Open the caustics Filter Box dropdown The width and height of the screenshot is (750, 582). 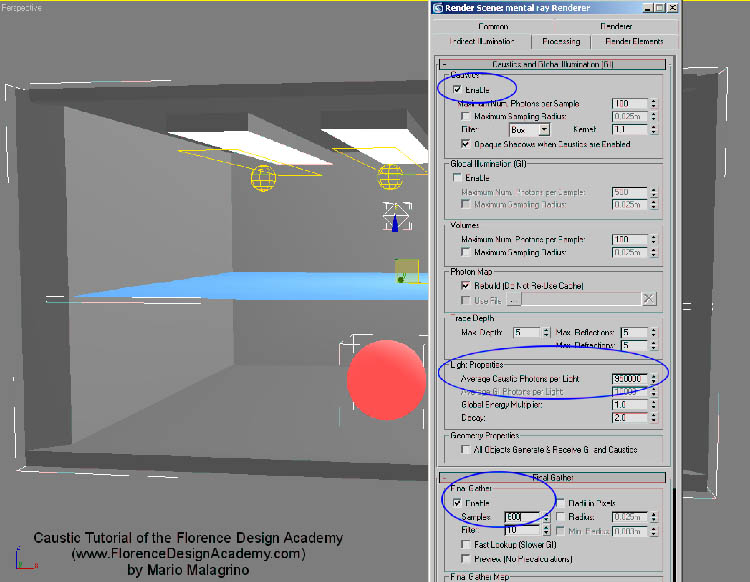pos(545,129)
